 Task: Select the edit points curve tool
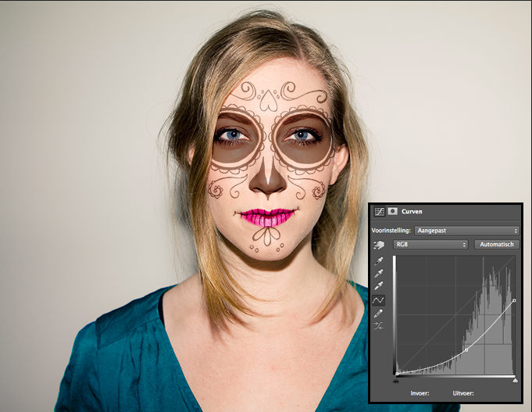[x=378, y=300]
